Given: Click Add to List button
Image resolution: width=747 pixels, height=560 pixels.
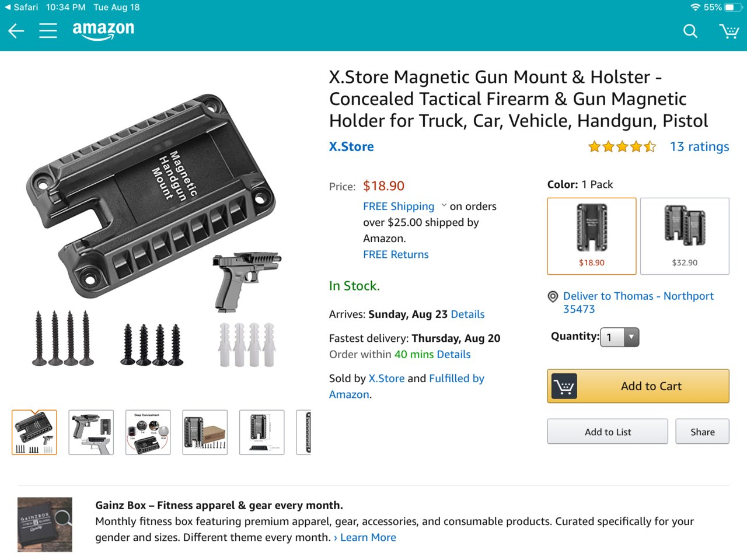Looking at the screenshot, I should point(608,432).
